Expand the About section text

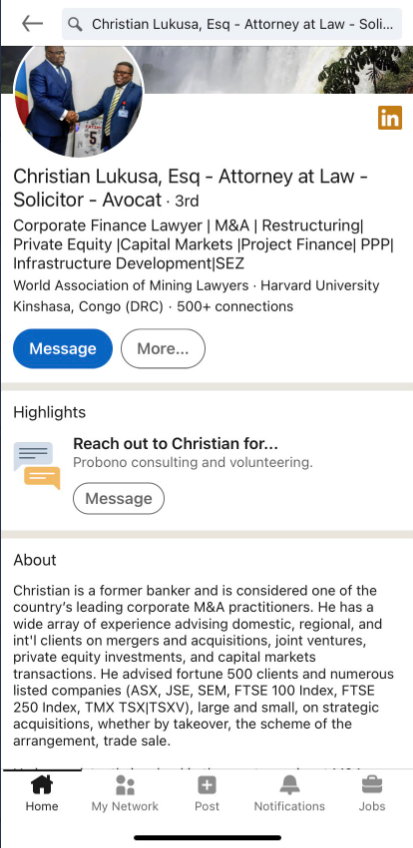[205, 665]
